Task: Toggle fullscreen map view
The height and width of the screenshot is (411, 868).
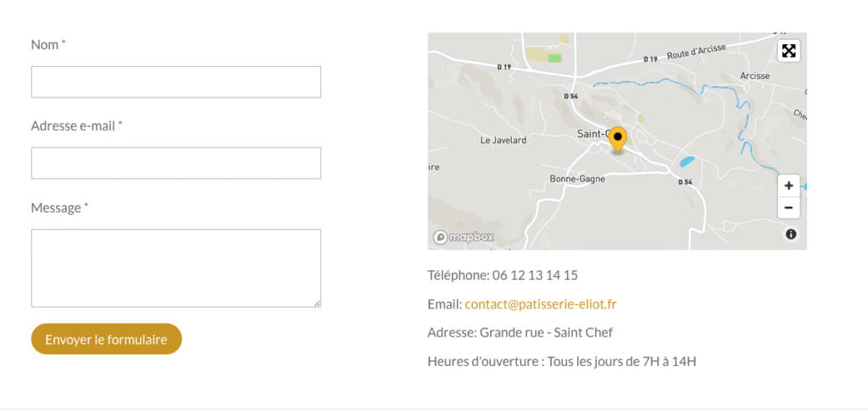Action: click(788, 51)
